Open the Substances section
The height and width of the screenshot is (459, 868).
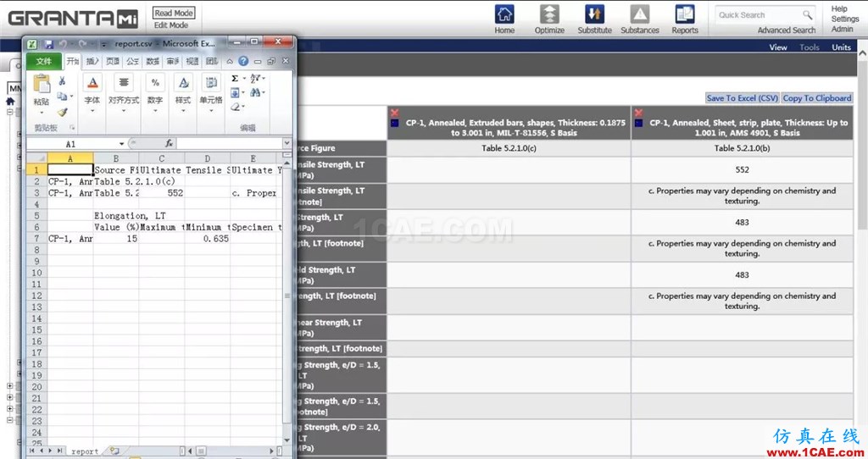[x=639, y=14]
